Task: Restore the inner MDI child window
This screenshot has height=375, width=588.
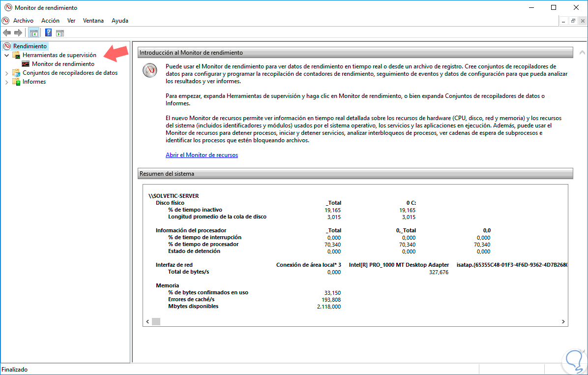Action: pos(573,21)
